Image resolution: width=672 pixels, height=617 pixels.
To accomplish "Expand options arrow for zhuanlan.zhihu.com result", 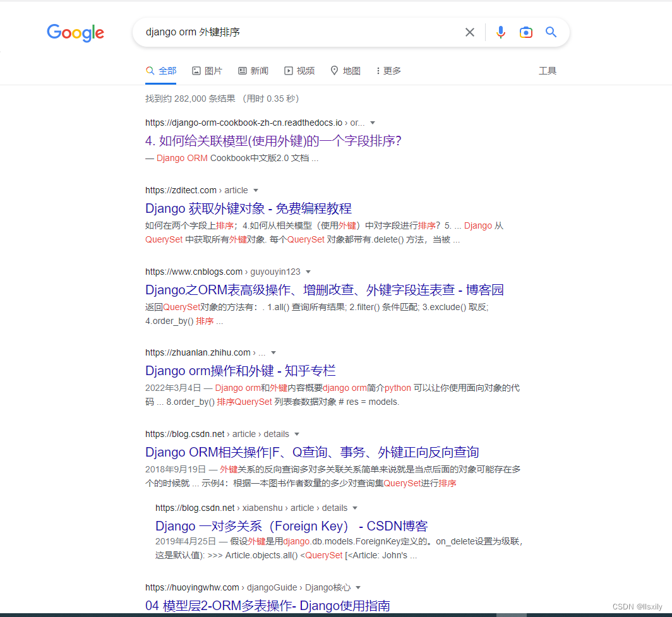I will click(x=273, y=352).
